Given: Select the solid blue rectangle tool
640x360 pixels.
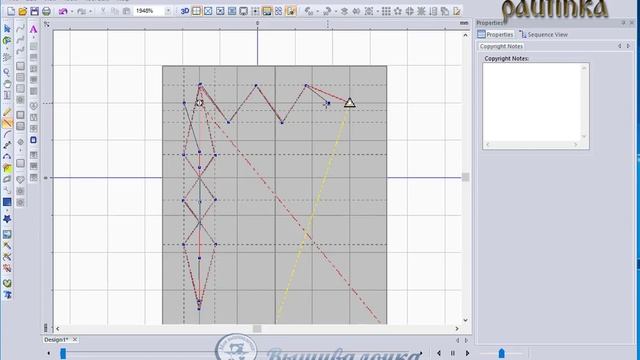Looking at the screenshot, I should coord(7,202).
